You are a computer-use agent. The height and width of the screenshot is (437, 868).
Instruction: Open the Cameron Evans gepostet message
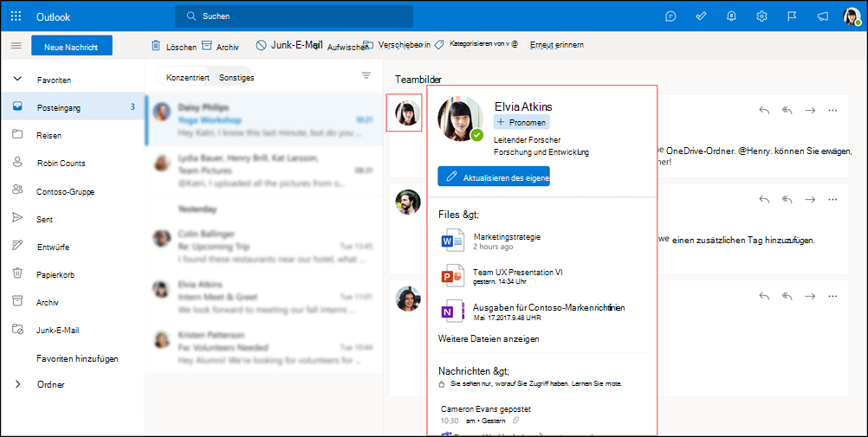(486, 409)
